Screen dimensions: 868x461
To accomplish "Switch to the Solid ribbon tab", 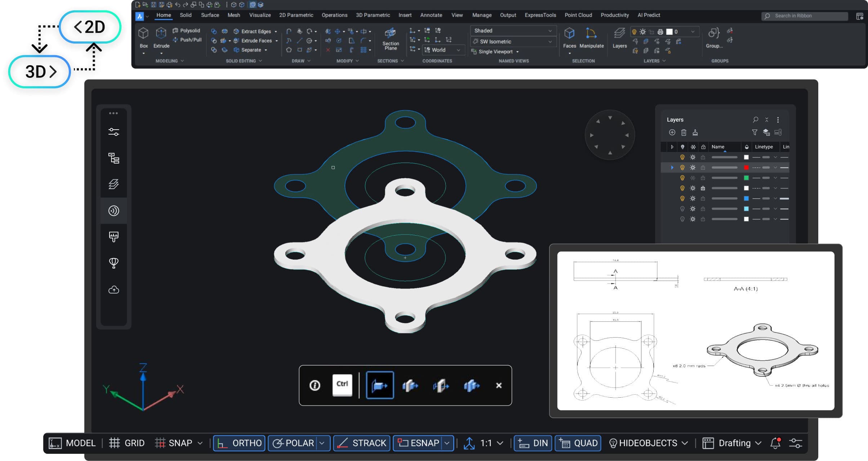I will (x=186, y=15).
